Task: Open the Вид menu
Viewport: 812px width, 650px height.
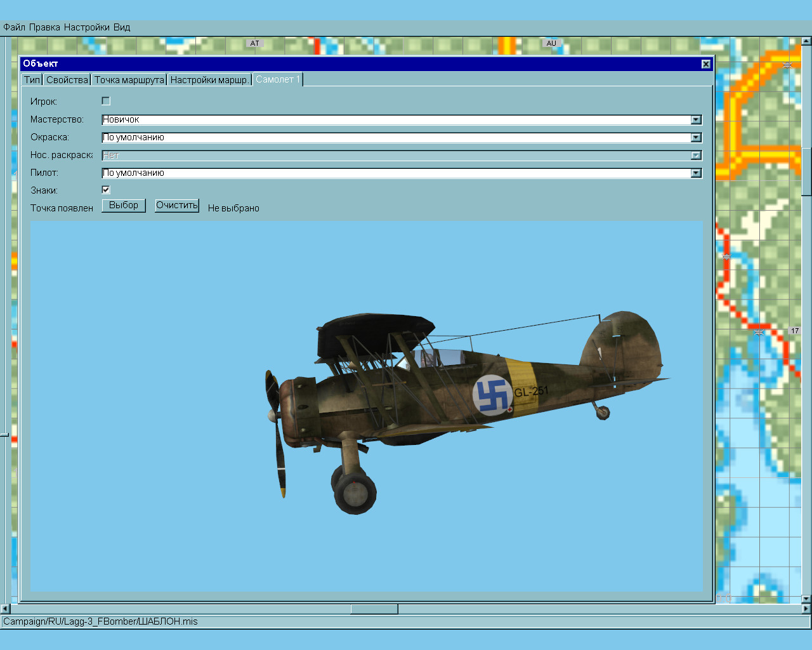Action: 122,27
